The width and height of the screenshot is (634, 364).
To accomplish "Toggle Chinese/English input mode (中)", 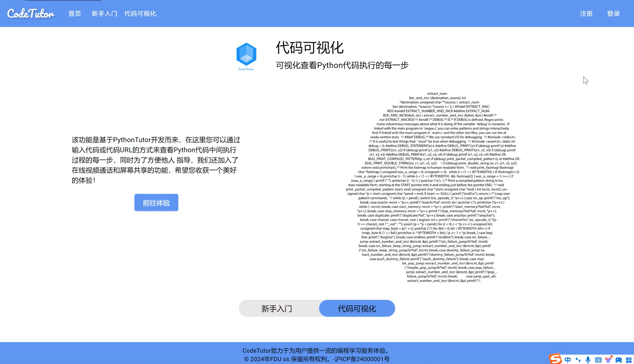I will 568,360.
